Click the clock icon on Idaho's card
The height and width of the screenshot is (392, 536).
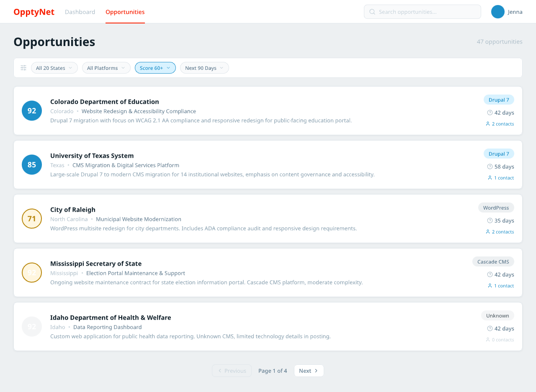[489, 328]
